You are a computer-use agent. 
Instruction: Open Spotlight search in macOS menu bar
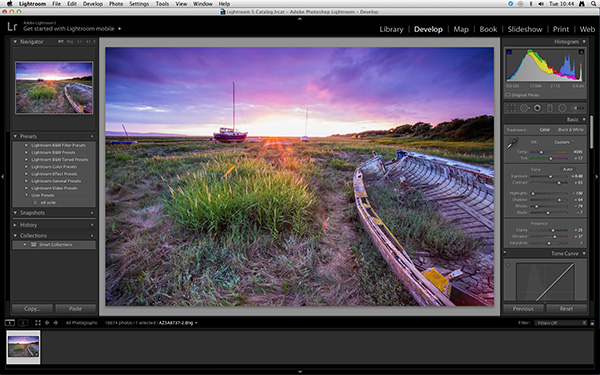tap(593, 4)
